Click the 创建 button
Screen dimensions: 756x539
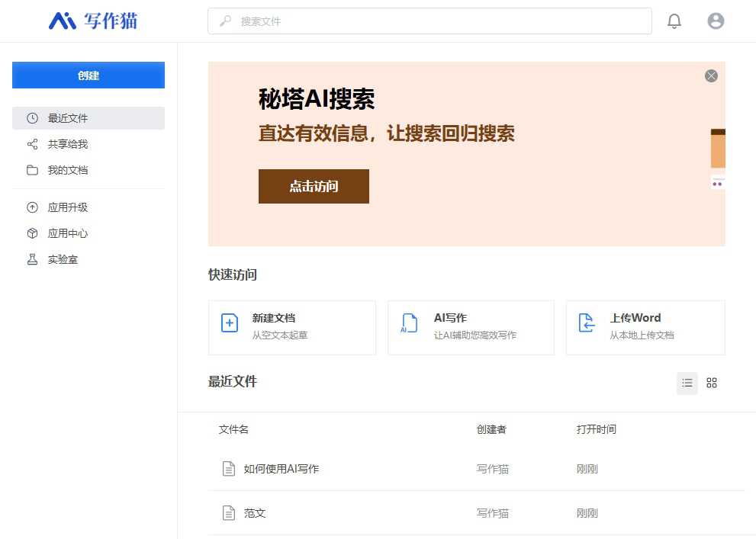[88, 75]
